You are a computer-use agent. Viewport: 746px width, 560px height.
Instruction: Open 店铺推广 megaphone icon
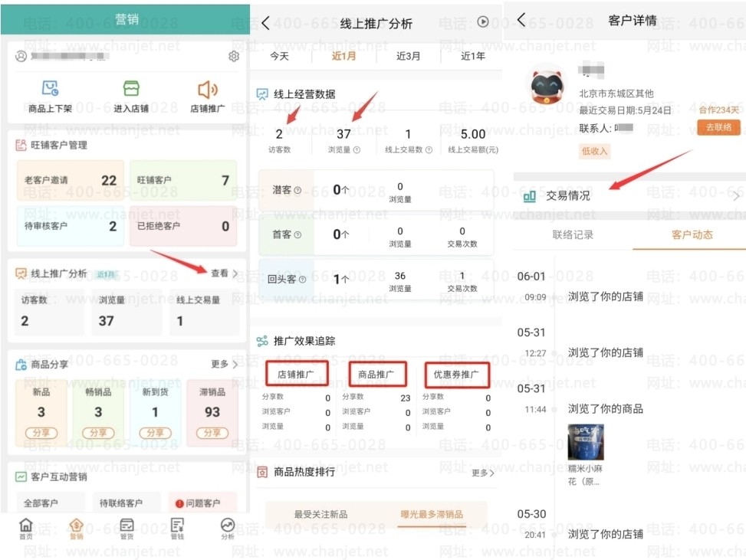(208, 90)
